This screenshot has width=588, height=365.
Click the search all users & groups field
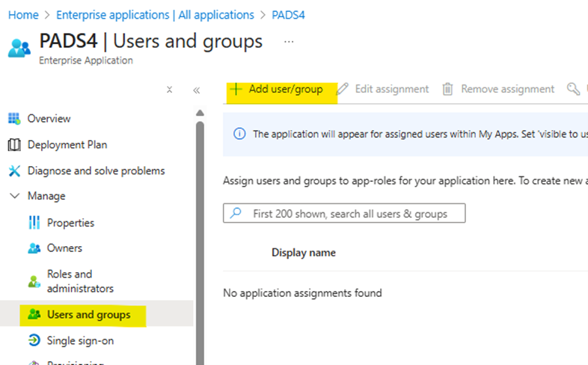[x=344, y=213]
